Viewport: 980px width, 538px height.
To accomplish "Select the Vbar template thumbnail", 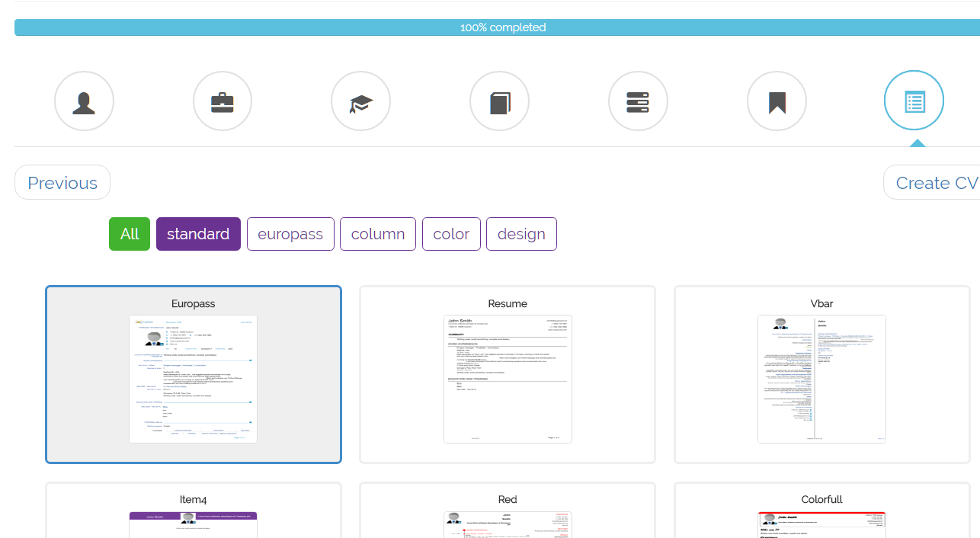I will pyautogui.click(x=821, y=379).
